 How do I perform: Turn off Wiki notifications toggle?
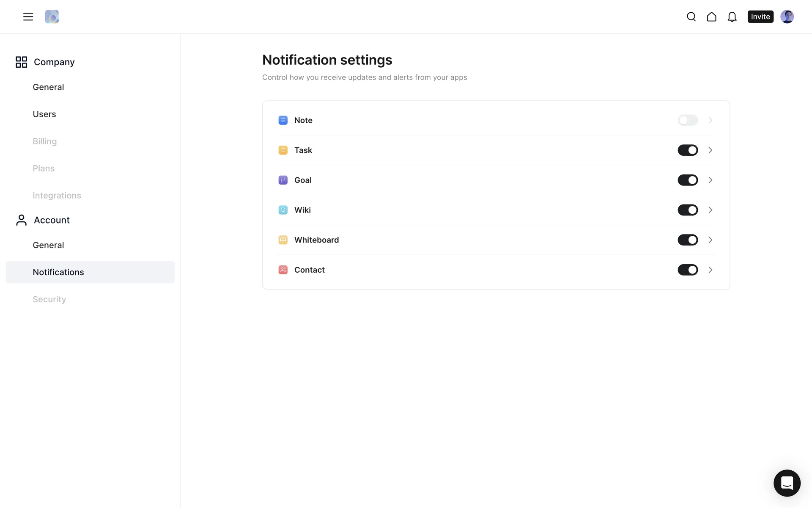point(687,210)
